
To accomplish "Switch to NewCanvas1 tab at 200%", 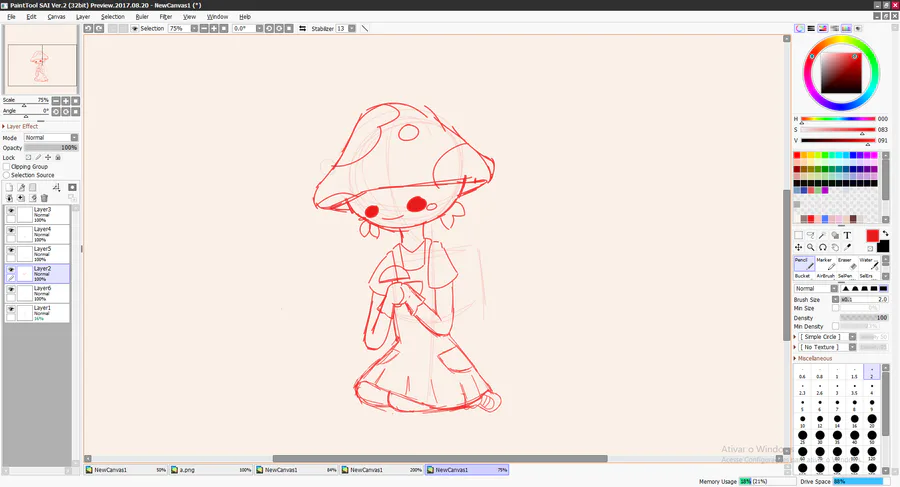I will coord(382,470).
